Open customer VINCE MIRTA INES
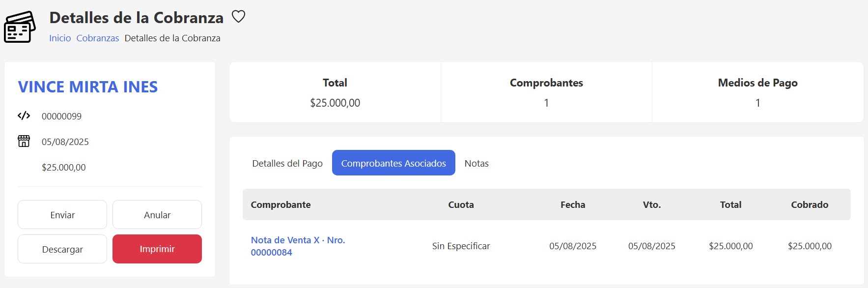 (88, 87)
